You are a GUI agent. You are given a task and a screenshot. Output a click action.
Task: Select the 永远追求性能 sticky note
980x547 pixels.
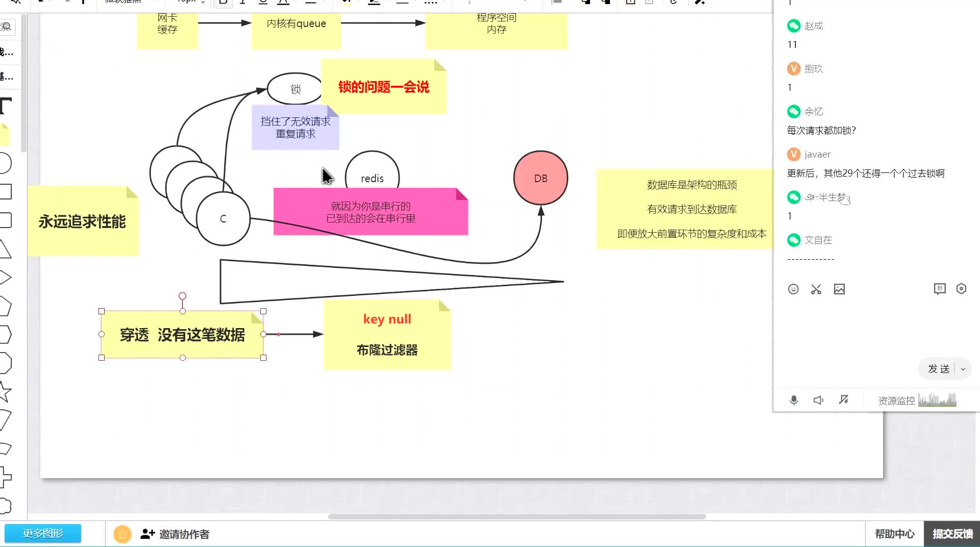point(83,221)
